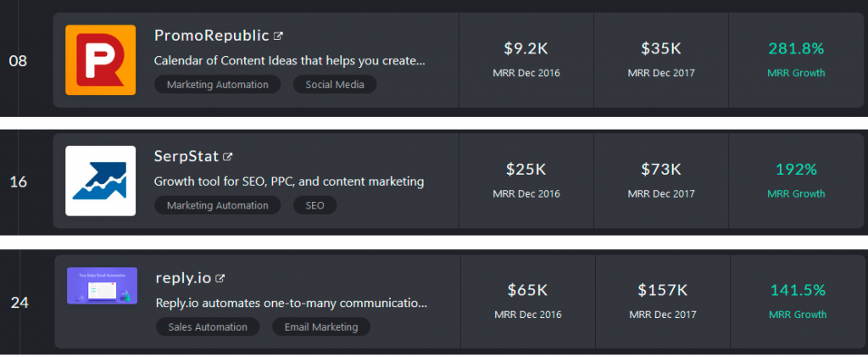868x357 pixels.
Task: Click the SerpStat logo icon
Action: coord(100,181)
